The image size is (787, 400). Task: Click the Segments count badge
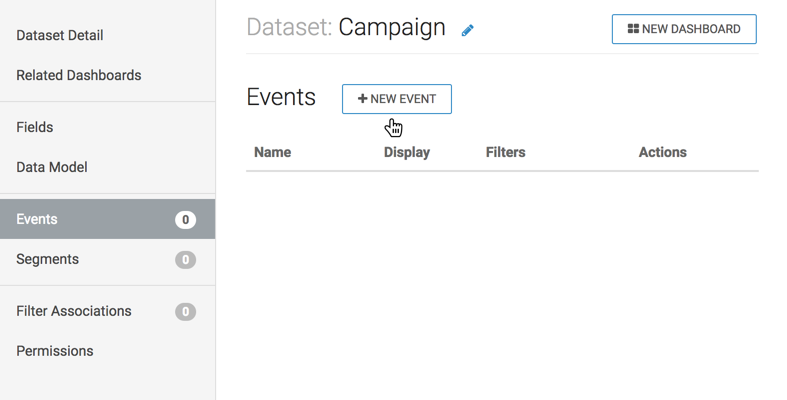185,260
